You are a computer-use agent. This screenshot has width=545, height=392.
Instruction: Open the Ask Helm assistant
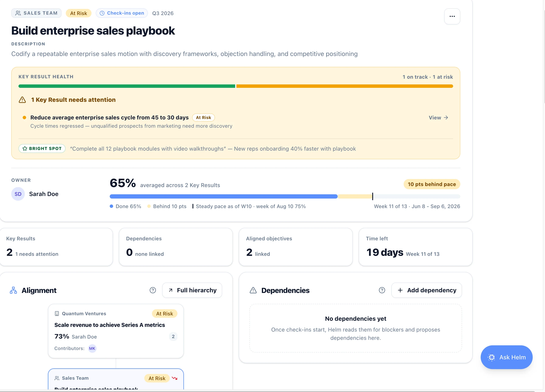[507, 357]
